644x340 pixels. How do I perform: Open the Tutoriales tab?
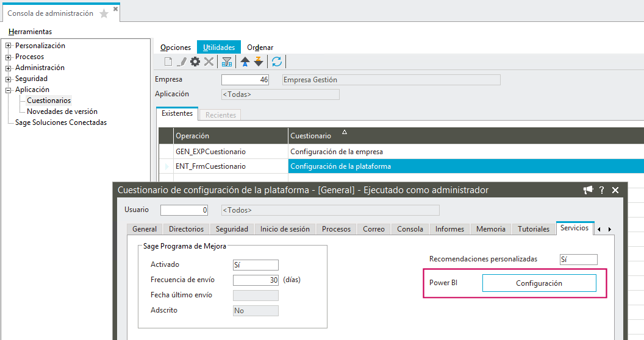[534, 229]
